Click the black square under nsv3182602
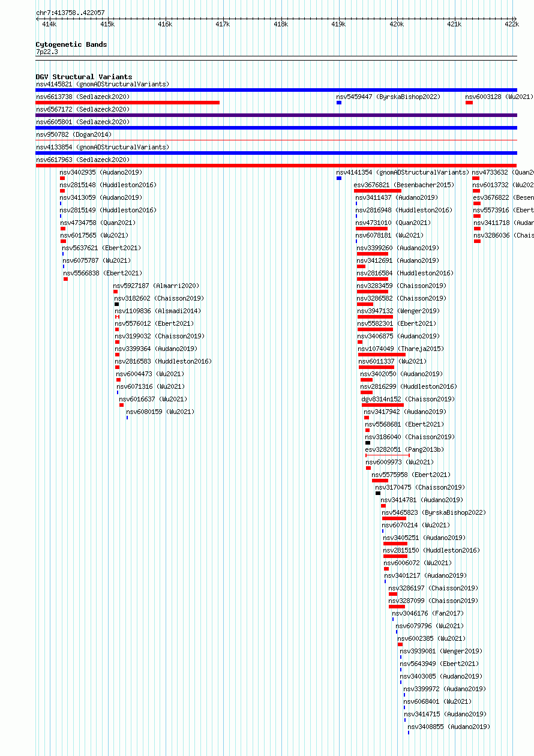Viewport: 534px width, 756px height. tap(116, 304)
